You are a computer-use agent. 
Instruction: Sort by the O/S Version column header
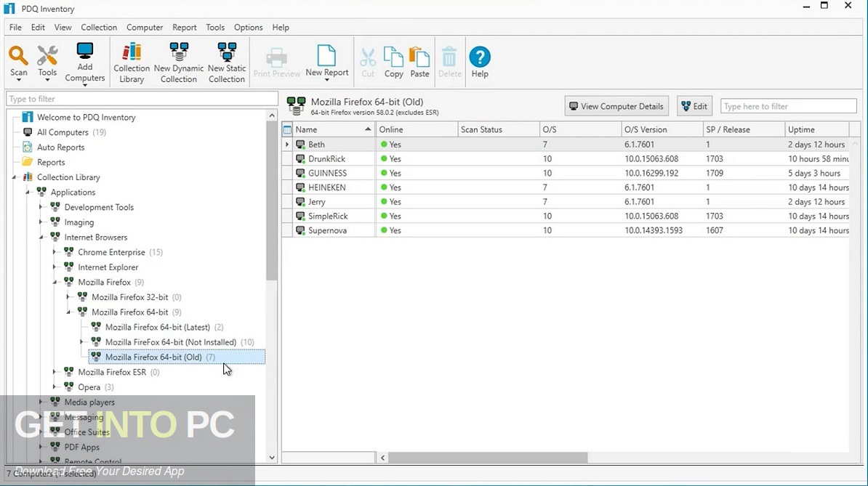(662, 129)
